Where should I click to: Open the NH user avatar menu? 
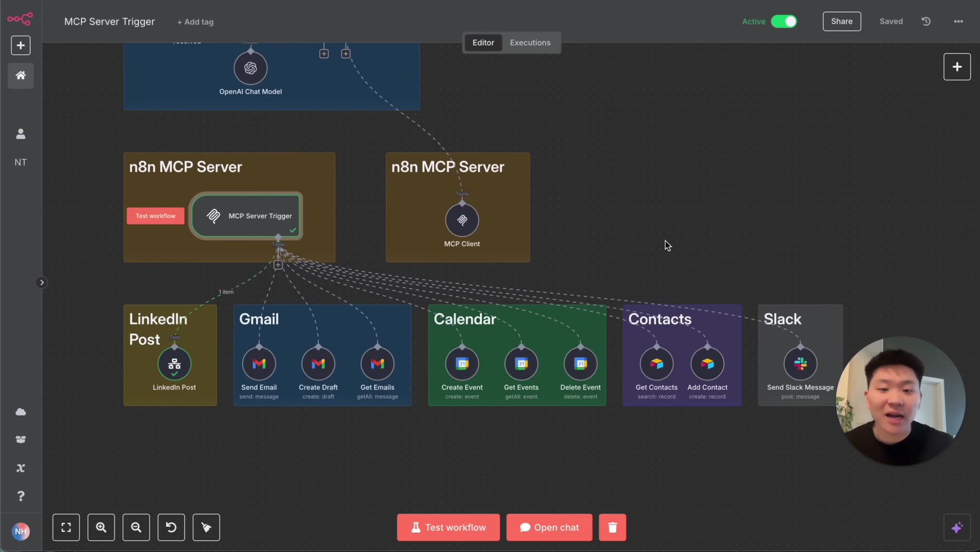[x=21, y=531]
